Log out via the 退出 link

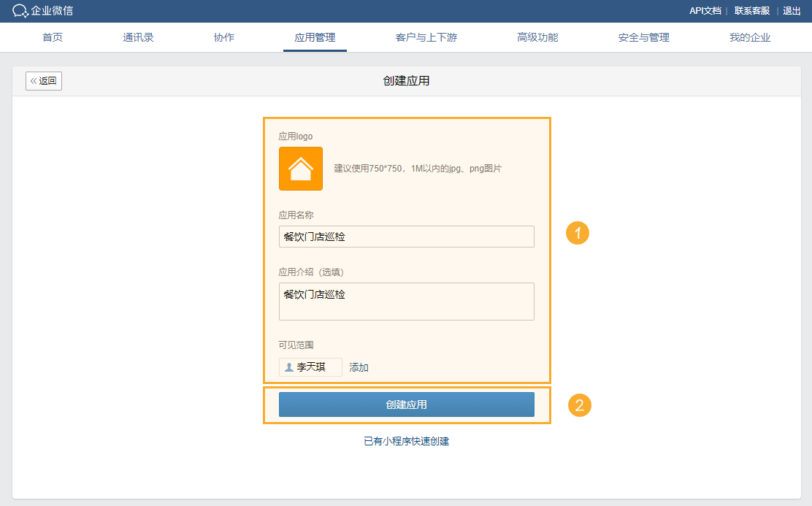792,11
